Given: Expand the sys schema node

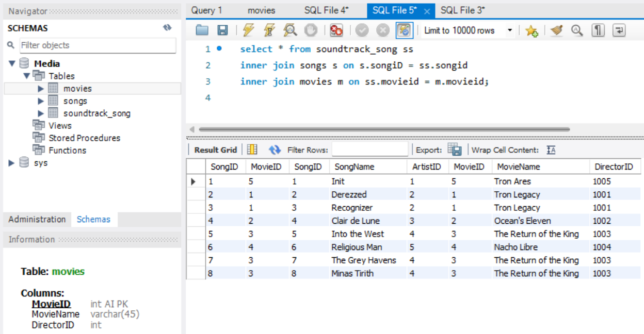Looking at the screenshot, I should tap(12, 163).
